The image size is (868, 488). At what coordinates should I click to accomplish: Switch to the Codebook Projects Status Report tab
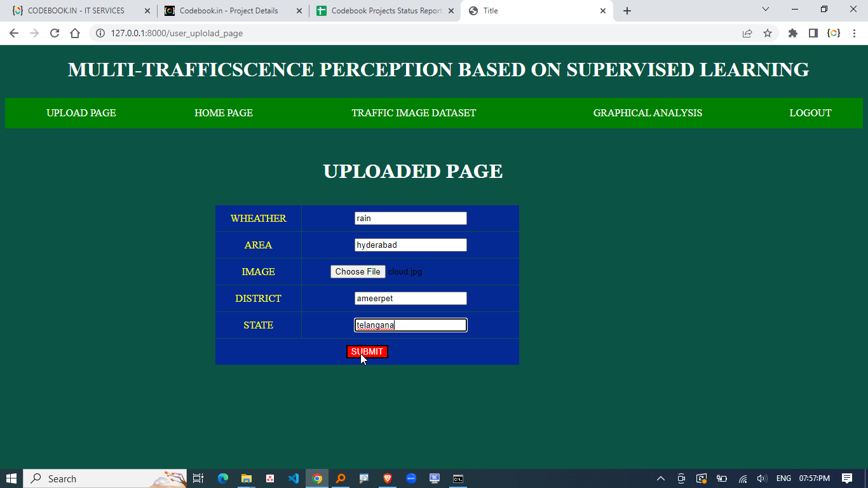(386, 11)
